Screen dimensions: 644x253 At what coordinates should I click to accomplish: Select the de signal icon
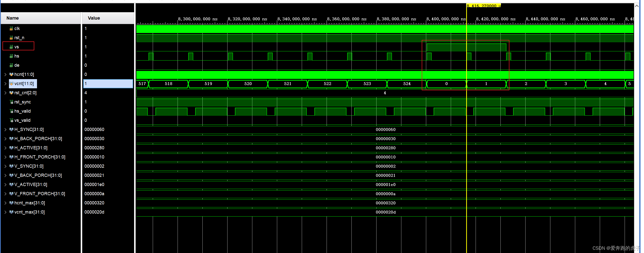(11, 65)
